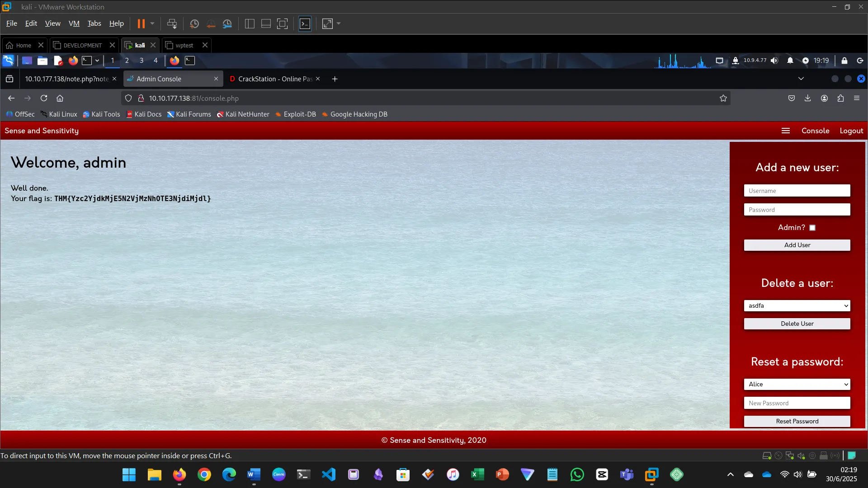Click the Add User button

797,245
